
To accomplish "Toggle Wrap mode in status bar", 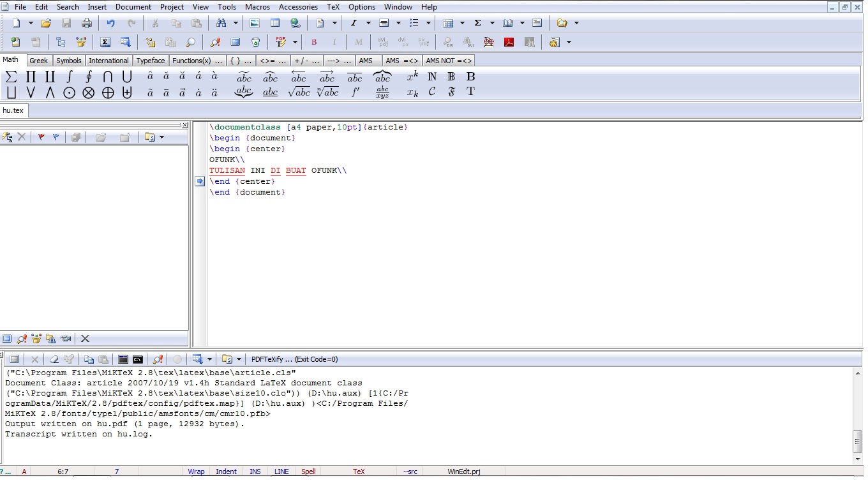I will pyautogui.click(x=196, y=471).
